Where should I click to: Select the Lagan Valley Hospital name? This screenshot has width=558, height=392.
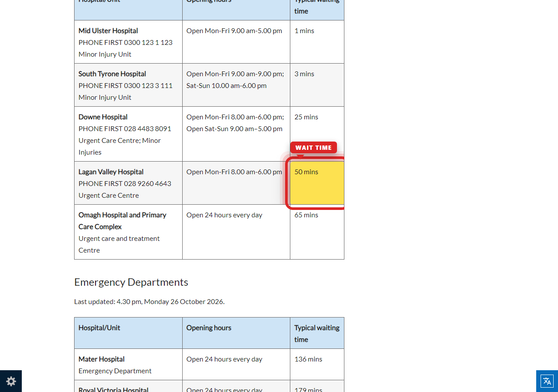pyautogui.click(x=111, y=172)
